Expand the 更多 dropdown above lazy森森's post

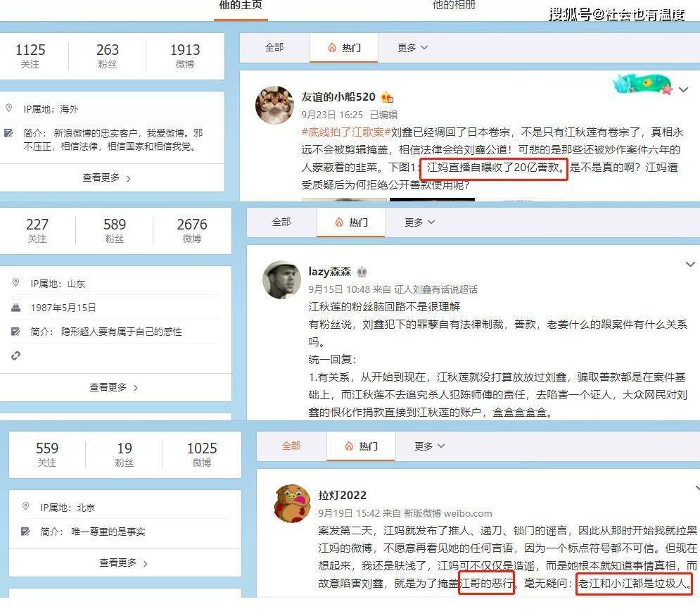[419, 222]
